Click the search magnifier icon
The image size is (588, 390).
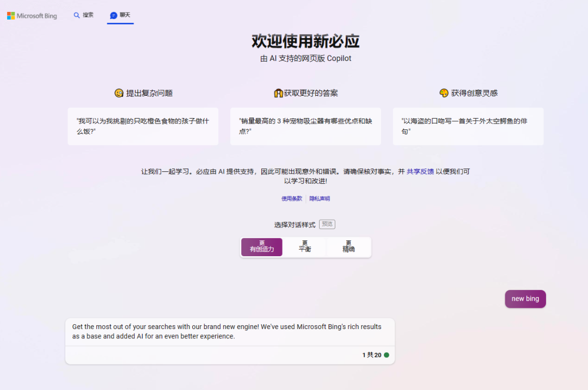77,15
